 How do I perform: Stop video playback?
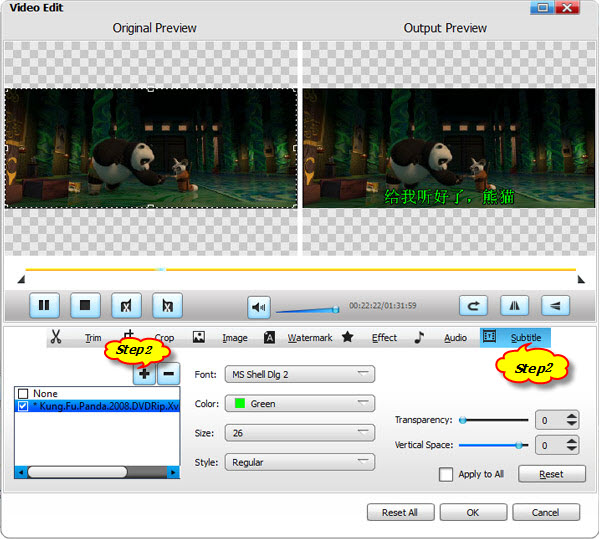[x=85, y=305]
